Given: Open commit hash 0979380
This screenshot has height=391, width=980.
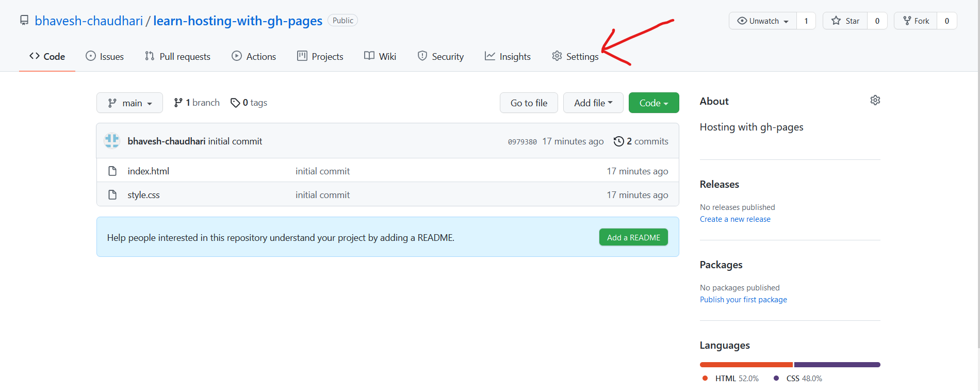Looking at the screenshot, I should pyautogui.click(x=522, y=142).
